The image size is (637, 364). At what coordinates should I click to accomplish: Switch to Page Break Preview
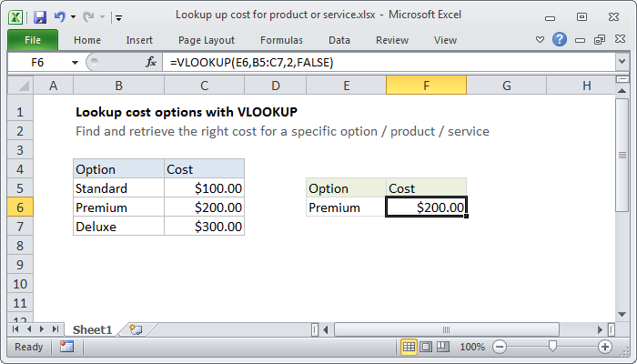tap(443, 347)
